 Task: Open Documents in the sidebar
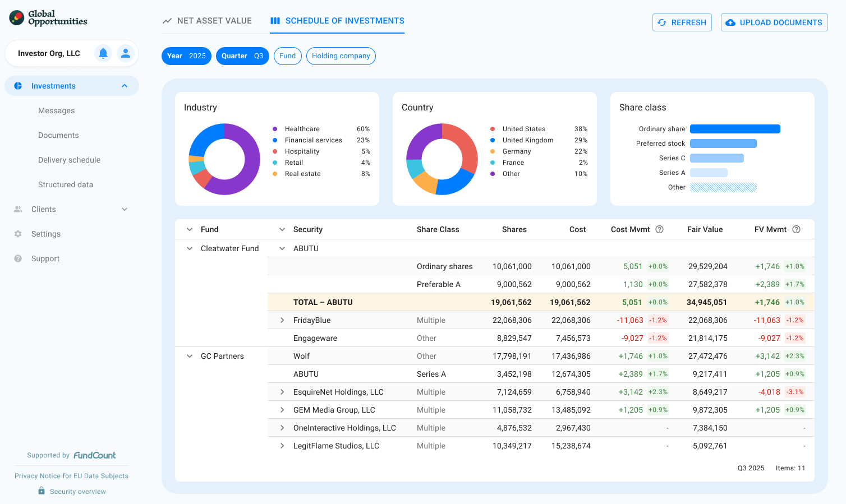pos(58,135)
